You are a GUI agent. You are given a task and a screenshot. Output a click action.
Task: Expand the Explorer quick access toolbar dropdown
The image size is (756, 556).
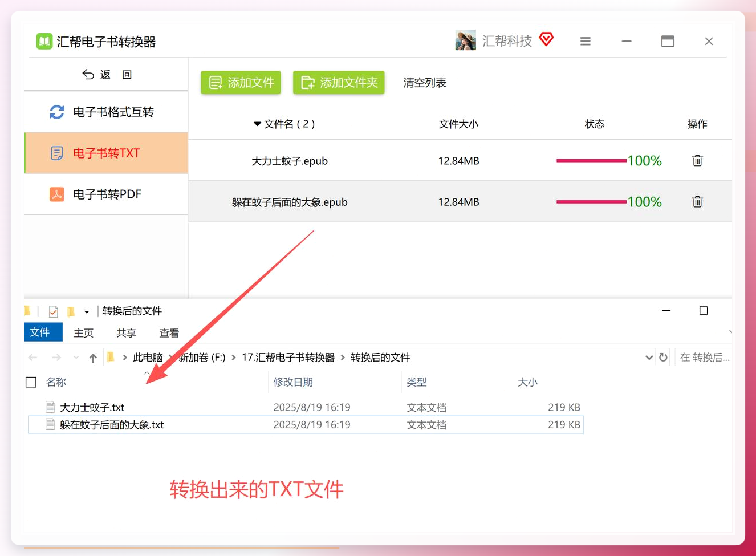(87, 312)
